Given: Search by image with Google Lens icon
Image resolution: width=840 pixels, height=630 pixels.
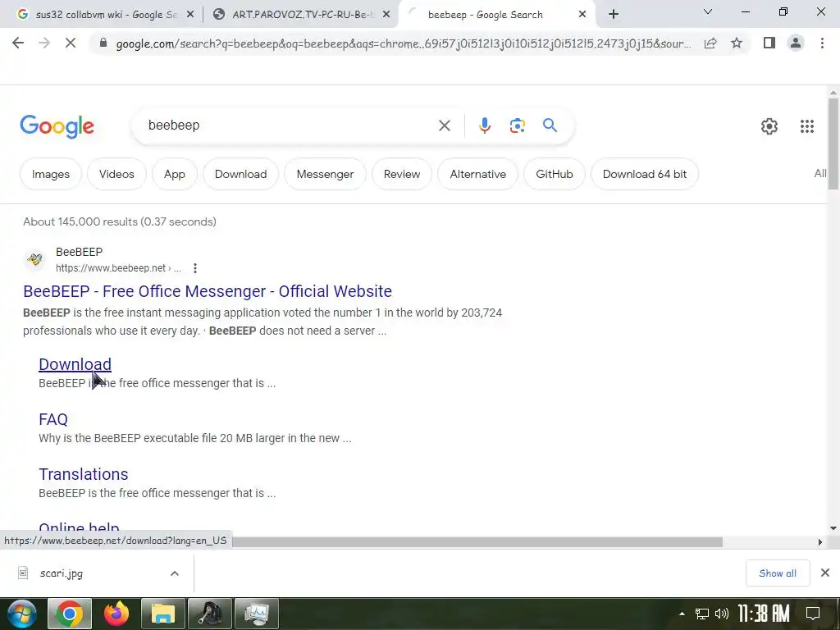Looking at the screenshot, I should tap(517, 126).
